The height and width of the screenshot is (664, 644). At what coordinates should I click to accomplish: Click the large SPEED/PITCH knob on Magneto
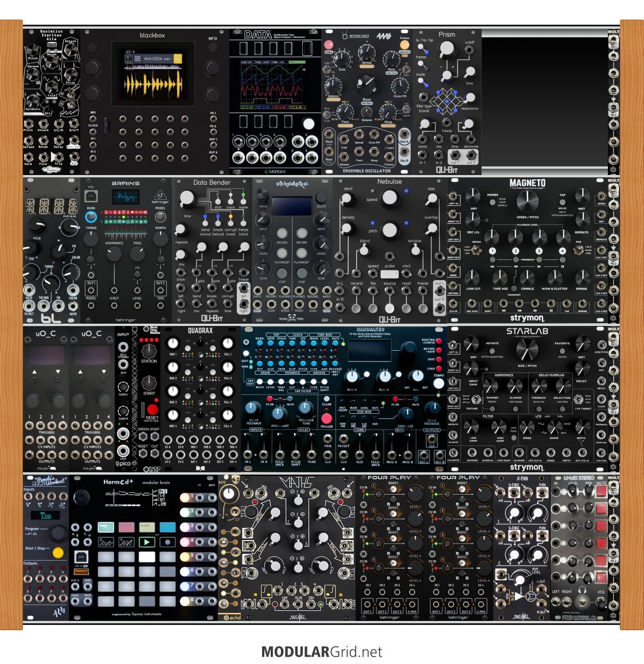pos(528,201)
